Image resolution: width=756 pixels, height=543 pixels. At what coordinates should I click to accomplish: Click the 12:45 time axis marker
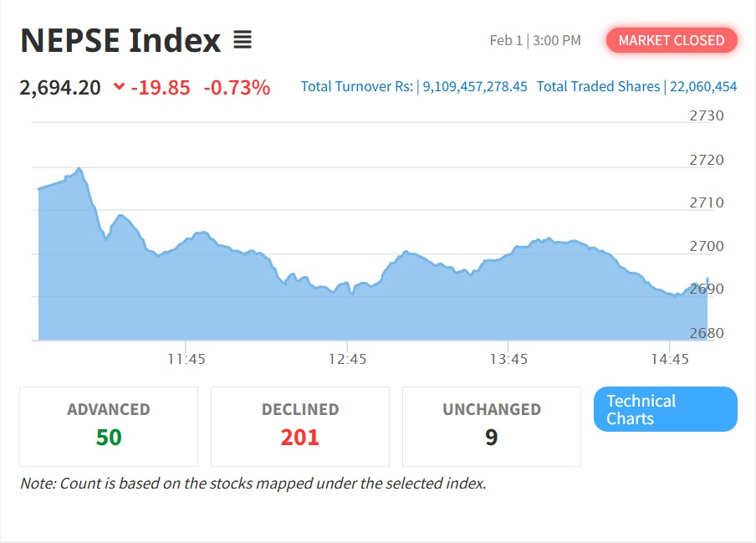pos(348,359)
